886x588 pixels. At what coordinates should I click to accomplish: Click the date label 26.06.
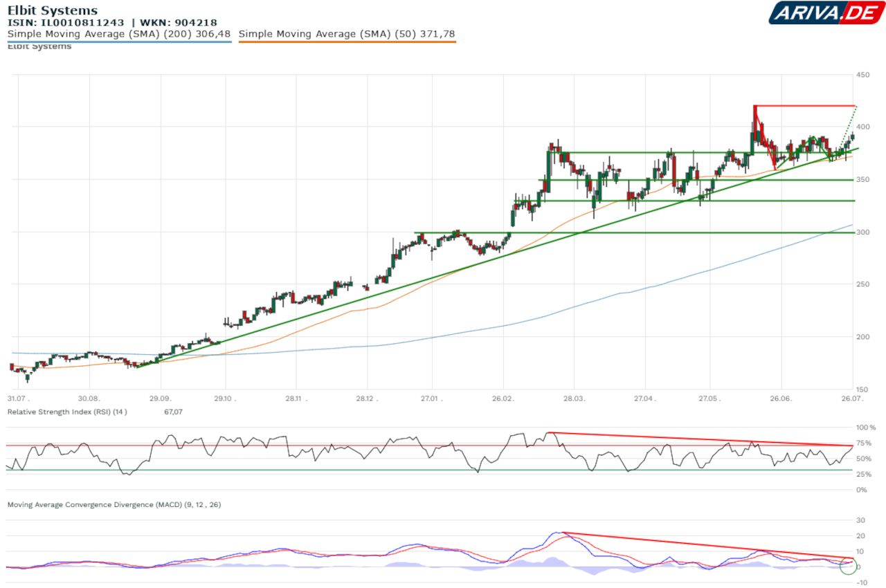pos(781,399)
